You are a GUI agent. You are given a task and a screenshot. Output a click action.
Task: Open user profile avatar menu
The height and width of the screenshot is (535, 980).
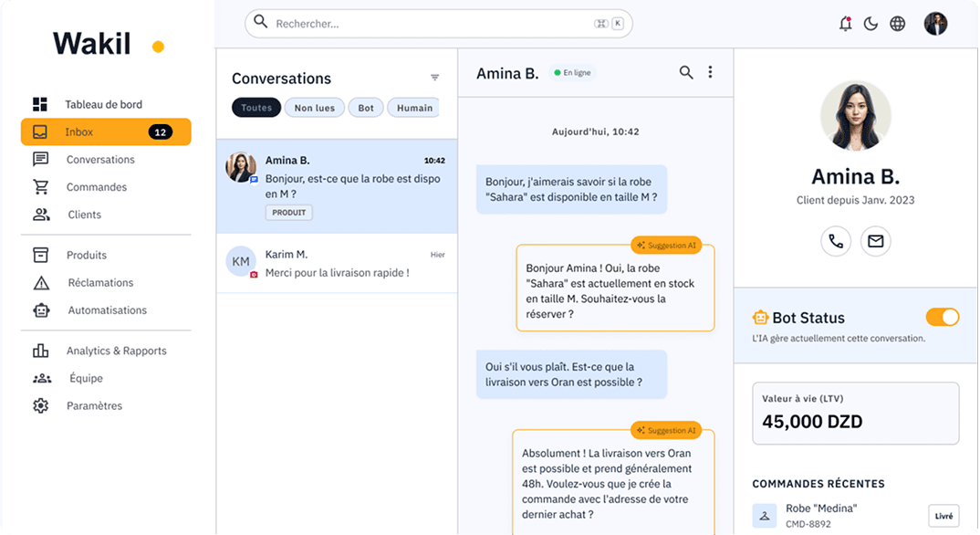935,24
